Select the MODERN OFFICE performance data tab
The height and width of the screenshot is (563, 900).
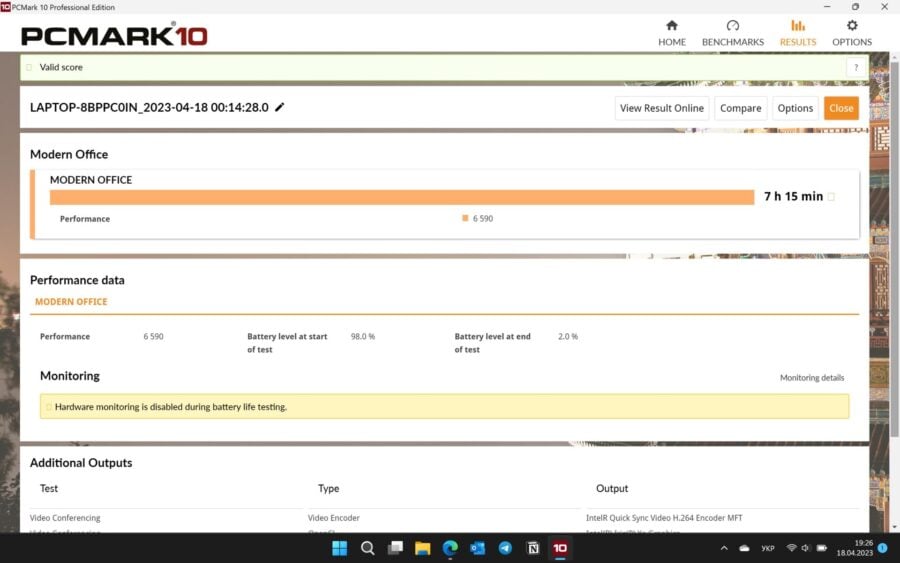71,302
